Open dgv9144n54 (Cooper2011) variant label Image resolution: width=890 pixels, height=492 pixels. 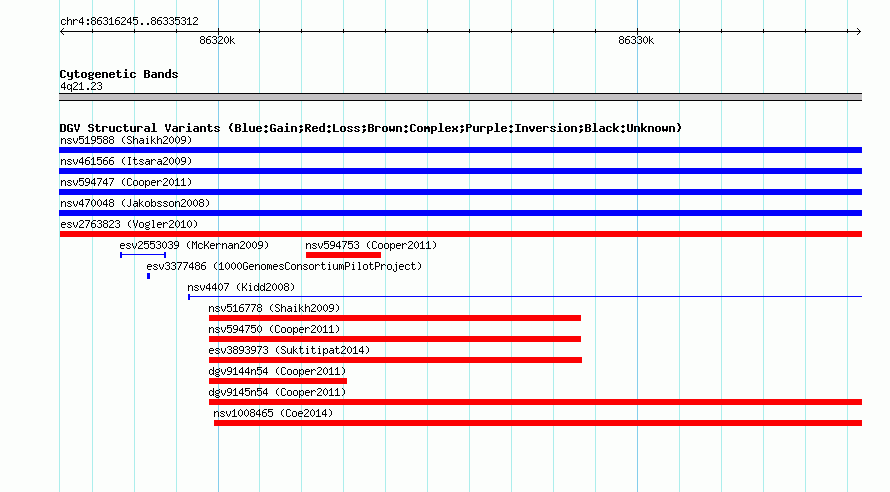(x=277, y=371)
